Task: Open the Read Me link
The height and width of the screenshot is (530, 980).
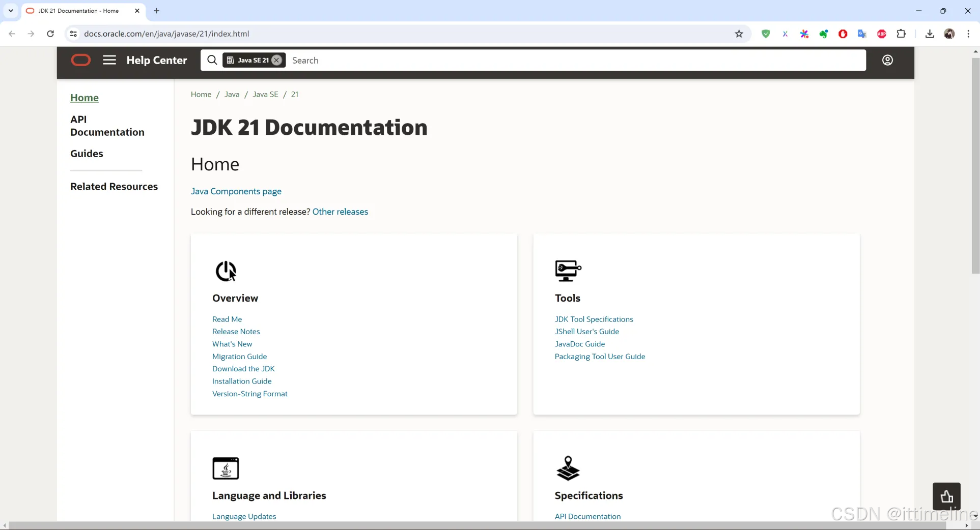Action: click(x=227, y=319)
